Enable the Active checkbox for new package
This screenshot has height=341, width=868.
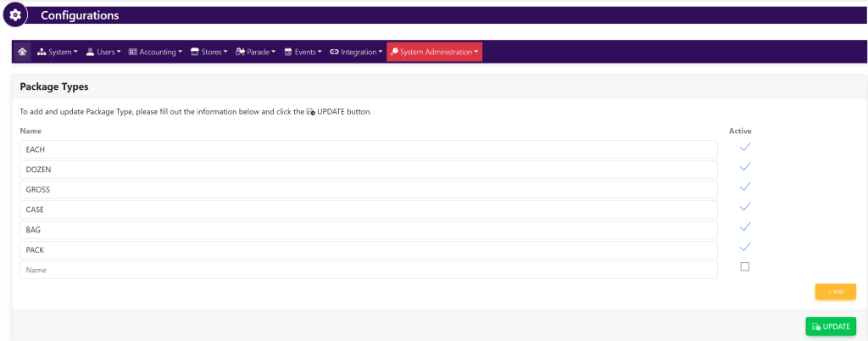(x=745, y=267)
